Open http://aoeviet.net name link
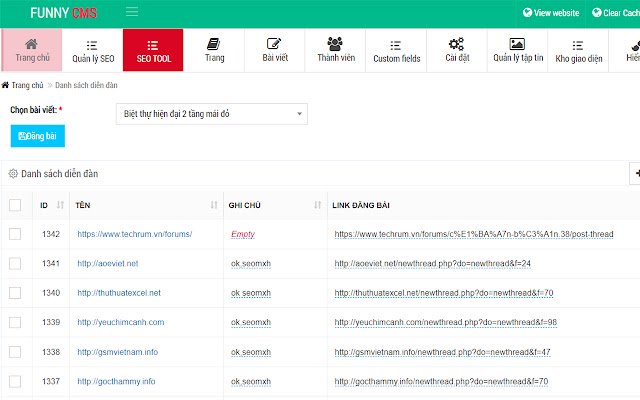The height and width of the screenshot is (400, 640). (108, 263)
